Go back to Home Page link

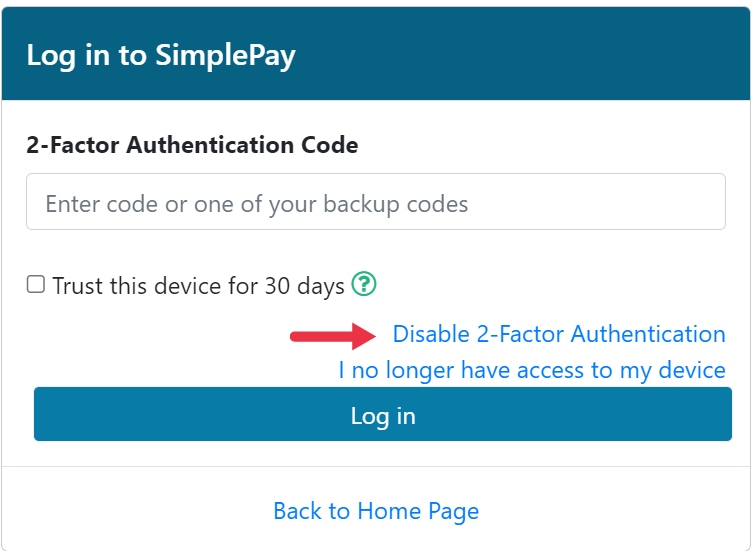376,511
